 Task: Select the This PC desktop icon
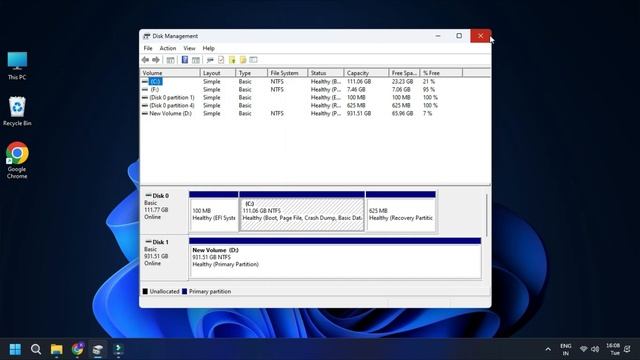(17, 66)
